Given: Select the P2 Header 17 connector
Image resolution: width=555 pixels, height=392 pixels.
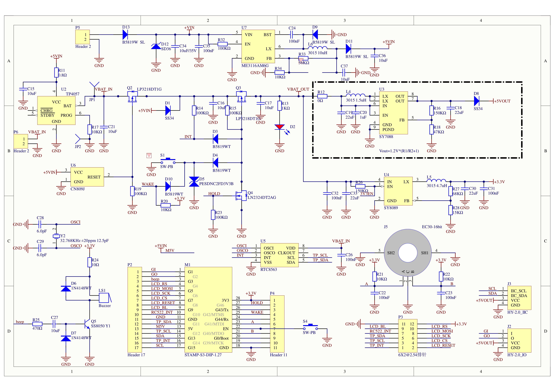Looking at the screenshot, I should [135, 310].
